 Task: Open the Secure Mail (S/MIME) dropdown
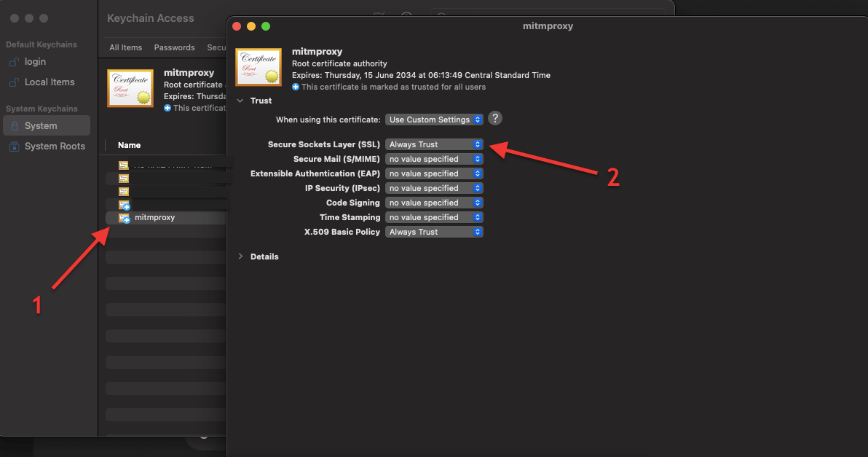[x=434, y=159]
